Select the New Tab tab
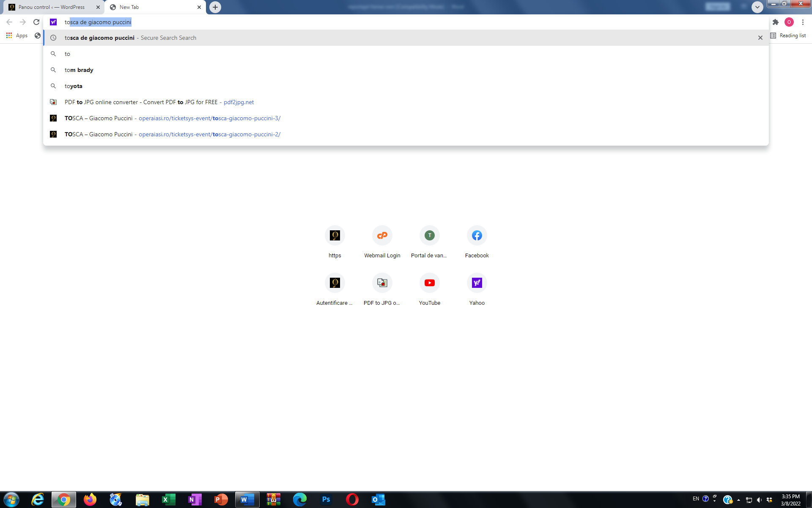 (x=155, y=7)
